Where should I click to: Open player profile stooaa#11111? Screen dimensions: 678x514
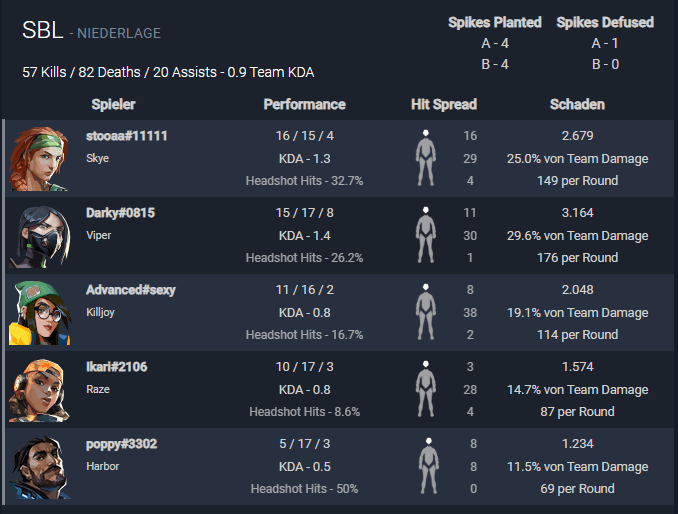pyautogui.click(x=127, y=136)
